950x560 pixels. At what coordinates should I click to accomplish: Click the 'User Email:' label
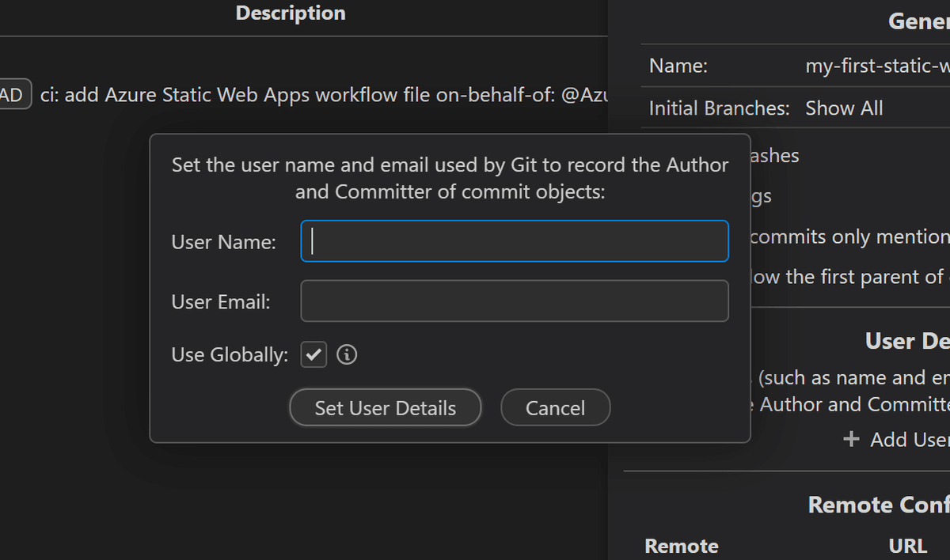(221, 302)
